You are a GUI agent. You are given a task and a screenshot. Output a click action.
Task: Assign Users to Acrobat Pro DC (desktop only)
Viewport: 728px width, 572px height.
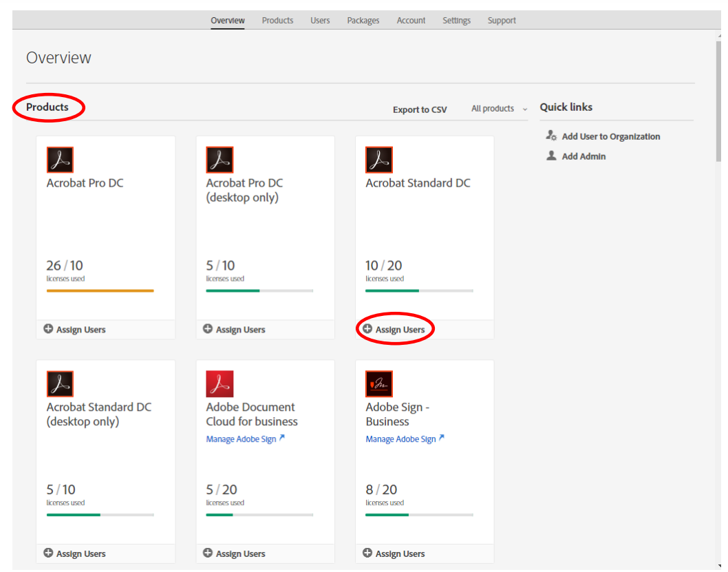[x=234, y=330]
